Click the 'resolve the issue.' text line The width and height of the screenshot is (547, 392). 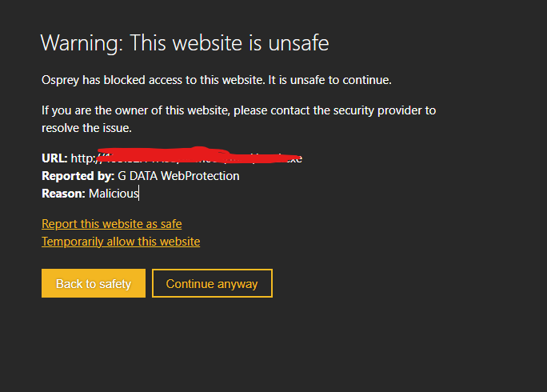[x=86, y=128]
